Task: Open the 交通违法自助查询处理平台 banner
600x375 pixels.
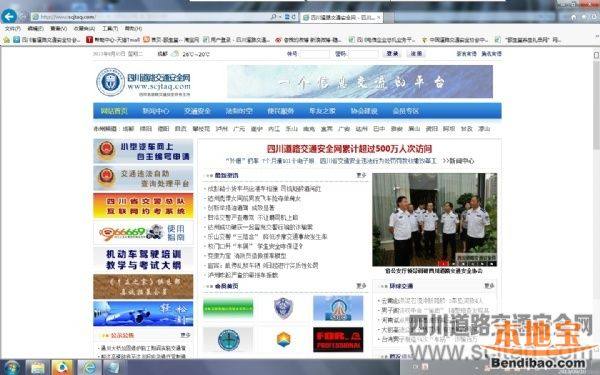Action: click(143, 178)
